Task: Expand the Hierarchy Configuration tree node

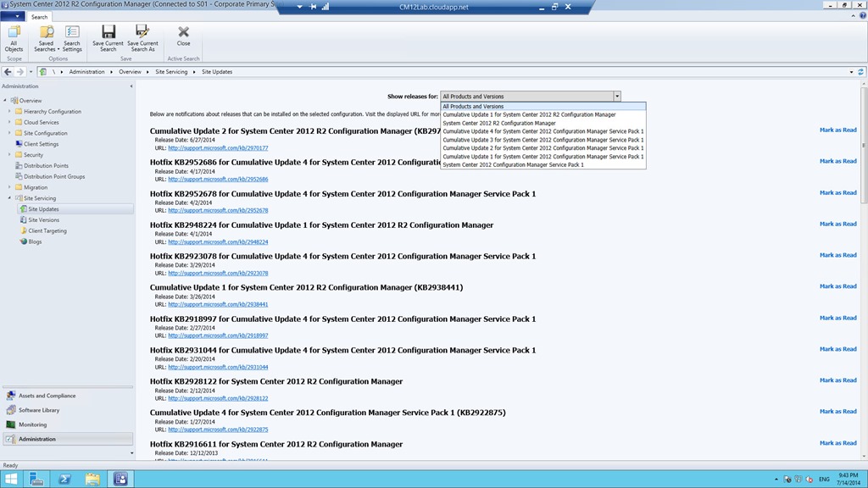Action: click(x=9, y=111)
